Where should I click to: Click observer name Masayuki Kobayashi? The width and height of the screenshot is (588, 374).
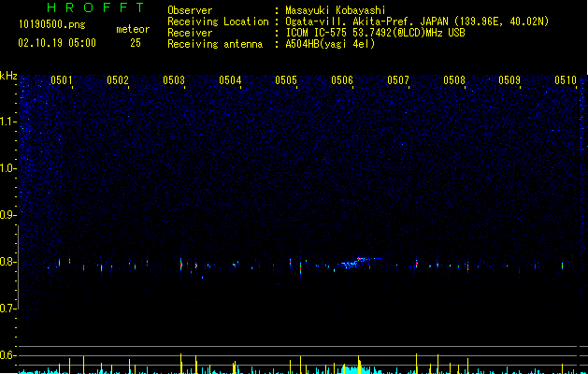tap(336, 10)
